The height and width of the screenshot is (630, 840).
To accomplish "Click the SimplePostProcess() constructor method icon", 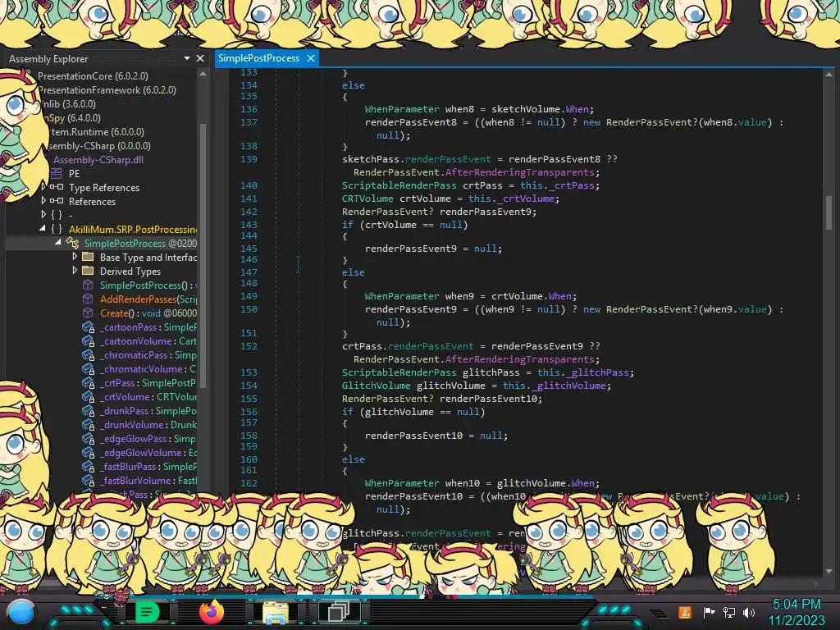I will coord(88,285).
